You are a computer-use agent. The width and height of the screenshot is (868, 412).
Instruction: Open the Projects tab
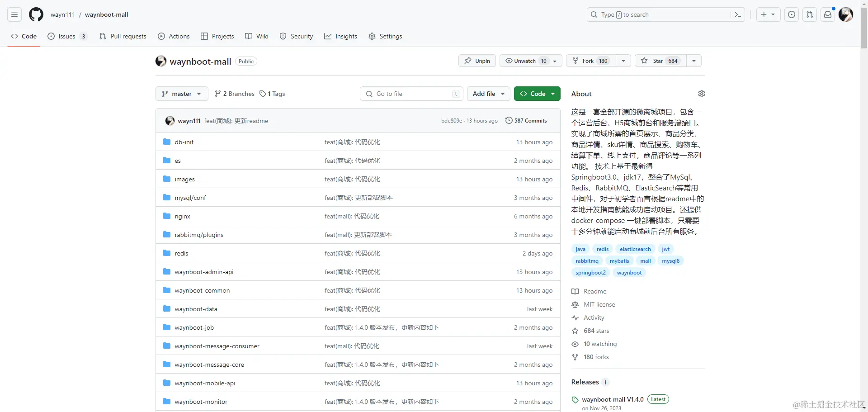(217, 36)
